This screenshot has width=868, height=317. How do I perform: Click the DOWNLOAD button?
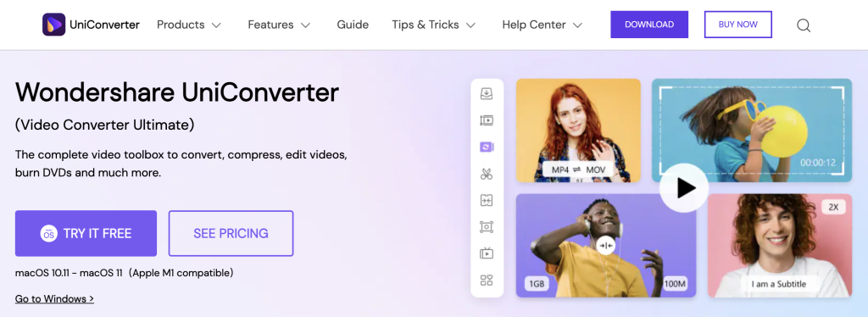click(x=649, y=25)
